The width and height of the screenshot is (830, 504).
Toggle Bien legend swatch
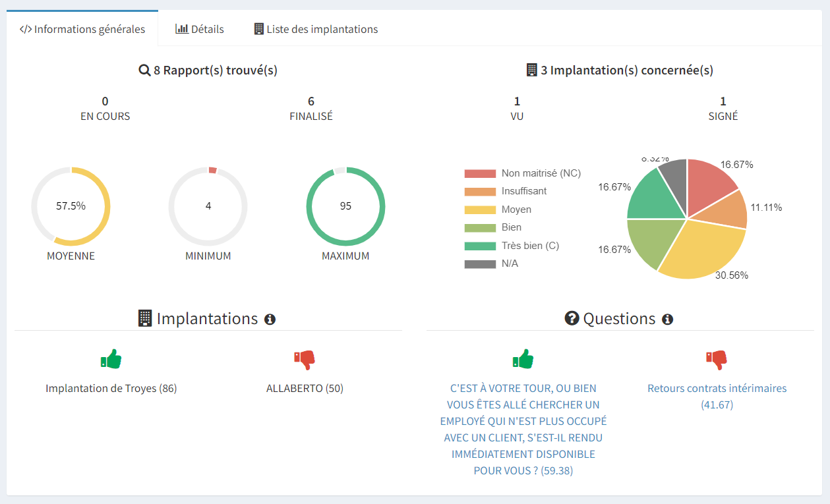point(480,227)
